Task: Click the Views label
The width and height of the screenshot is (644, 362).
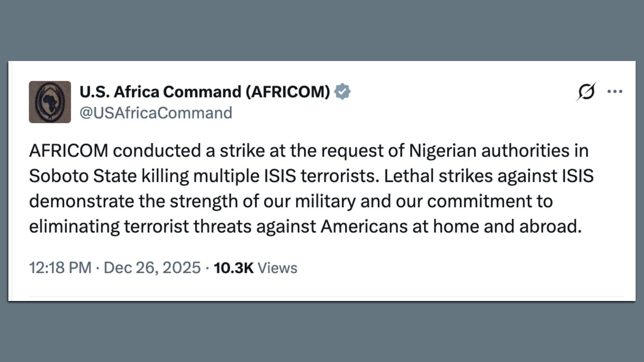Action: (x=277, y=268)
